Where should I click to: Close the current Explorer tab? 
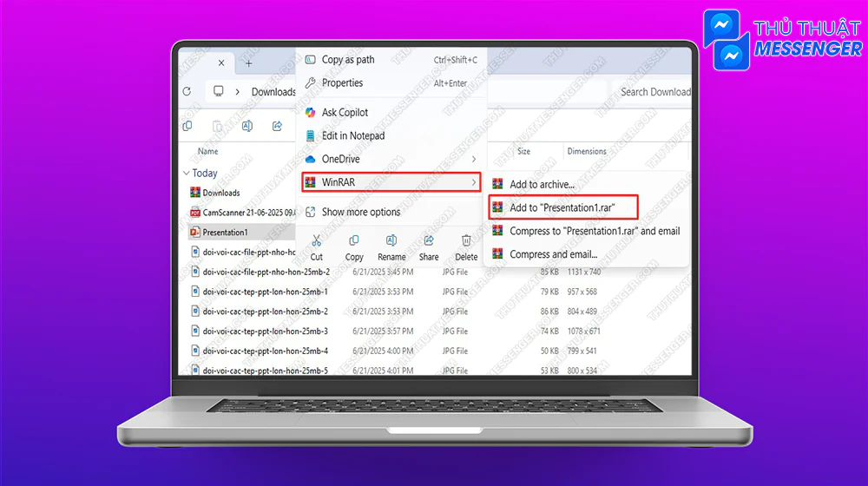point(221,63)
